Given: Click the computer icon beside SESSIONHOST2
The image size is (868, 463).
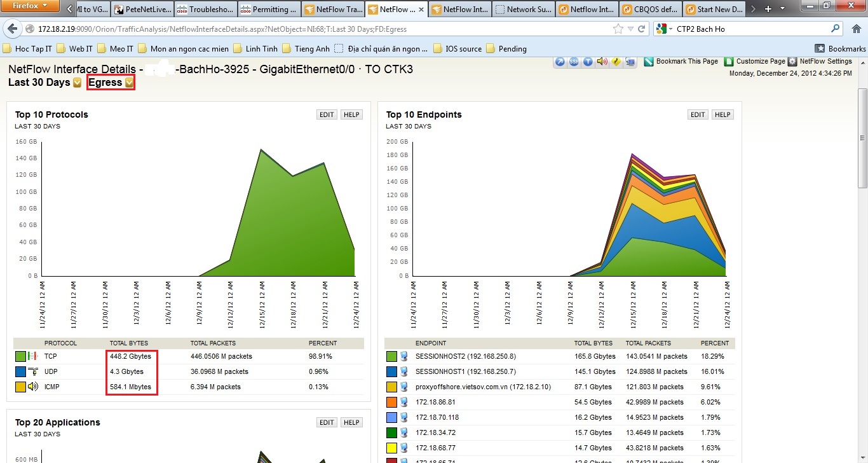Looking at the screenshot, I should coord(404,356).
